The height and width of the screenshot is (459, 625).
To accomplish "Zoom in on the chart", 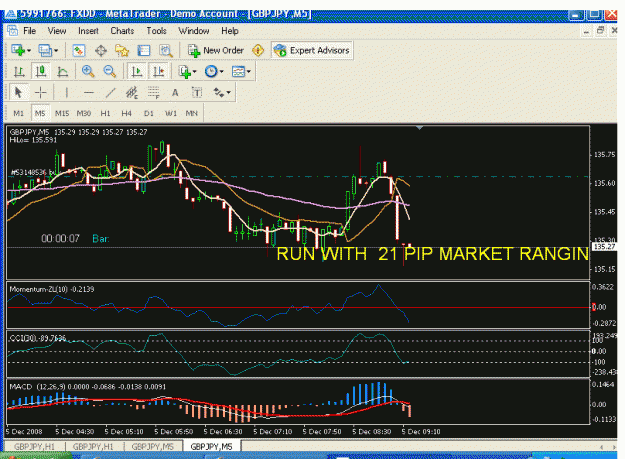I will (x=88, y=72).
